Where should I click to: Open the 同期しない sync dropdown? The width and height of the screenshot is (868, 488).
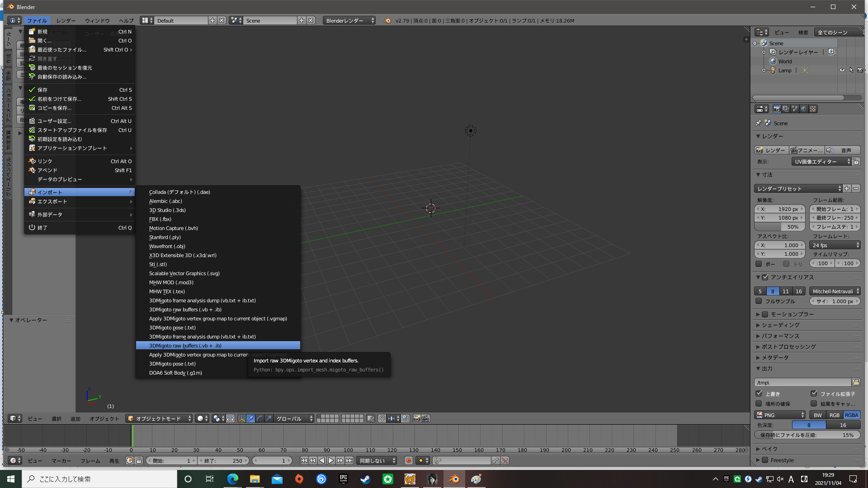[x=377, y=460]
